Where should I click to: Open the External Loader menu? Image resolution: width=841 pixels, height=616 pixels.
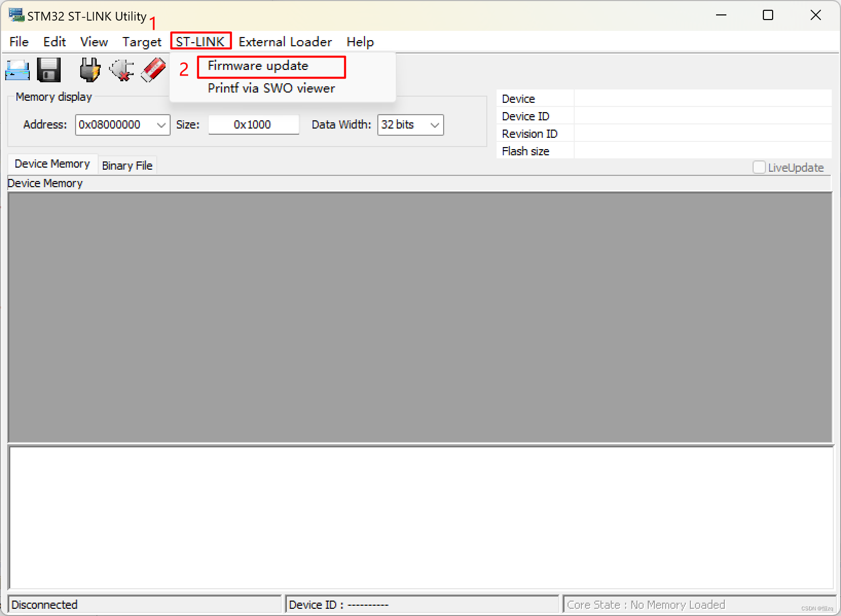pyautogui.click(x=285, y=42)
